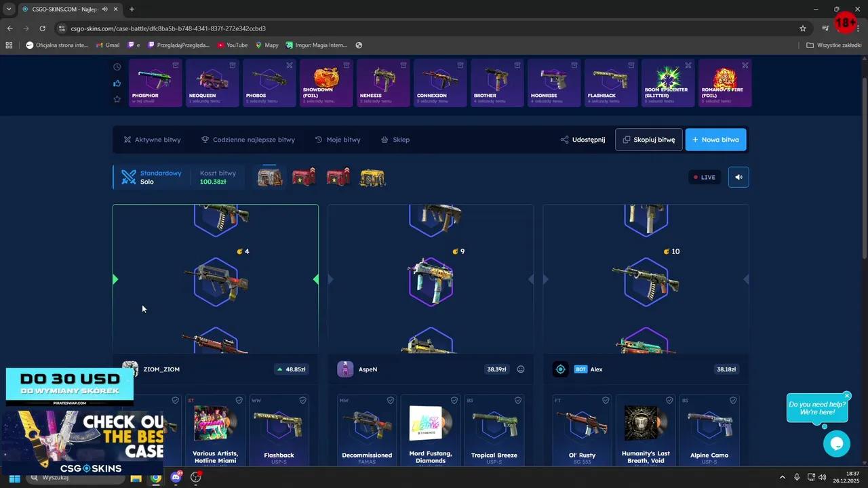Click the Udostępnij share button
This screenshot has width=868, height=488.
click(x=583, y=140)
